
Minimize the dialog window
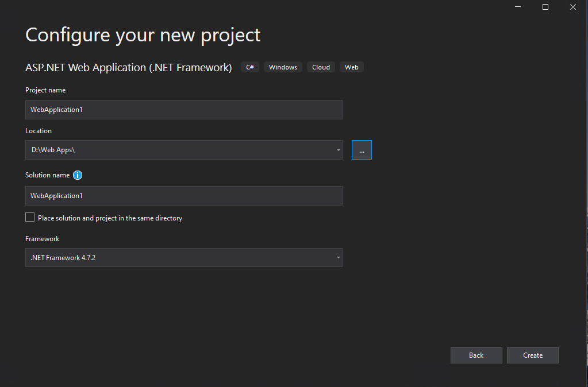(518, 7)
